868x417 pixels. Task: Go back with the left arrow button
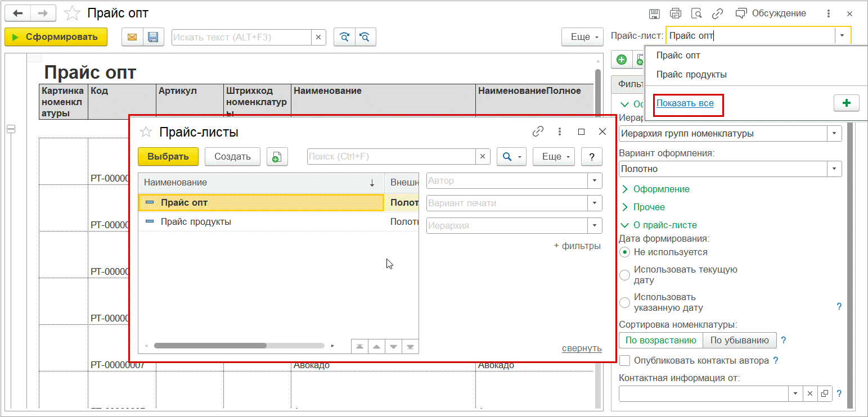(x=17, y=13)
